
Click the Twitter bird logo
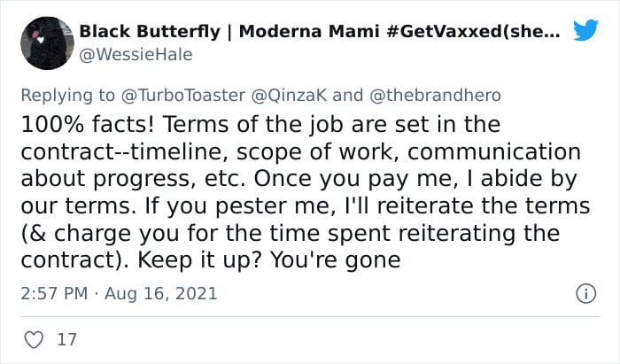click(x=585, y=29)
